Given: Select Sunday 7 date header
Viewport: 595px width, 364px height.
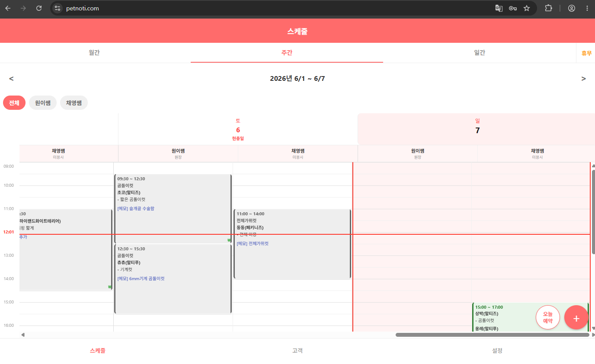Looking at the screenshot, I should pyautogui.click(x=477, y=129).
